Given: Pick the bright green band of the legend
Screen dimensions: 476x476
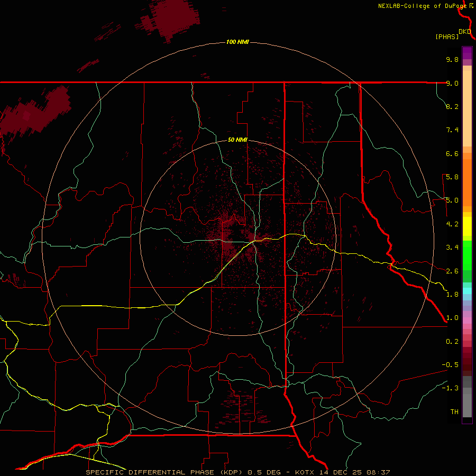Looking at the screenshot, I should coord(467,255).
